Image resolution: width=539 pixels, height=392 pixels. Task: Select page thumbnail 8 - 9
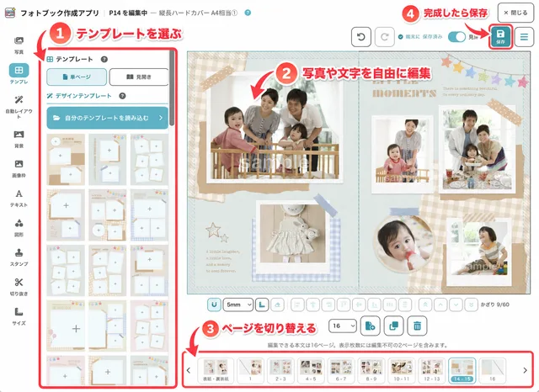click(371, 370)
